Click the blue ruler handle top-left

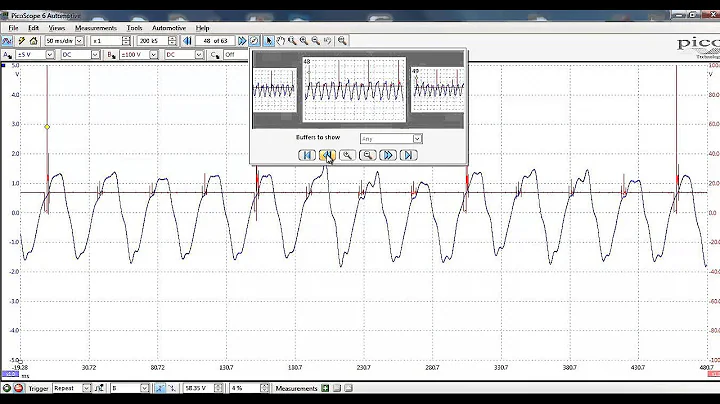[4, 66]
